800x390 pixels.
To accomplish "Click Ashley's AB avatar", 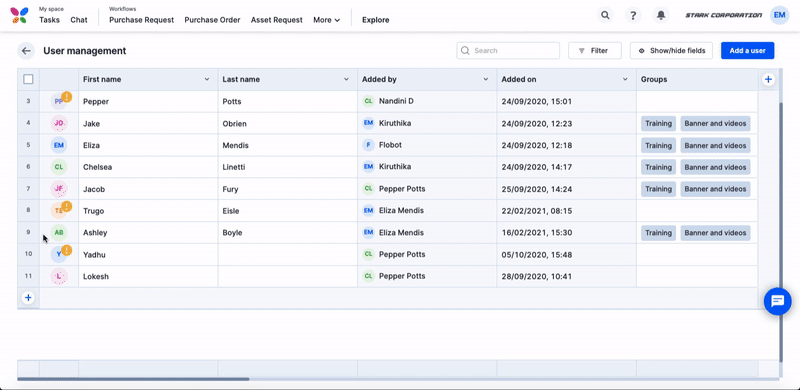I will click(59, 232).
